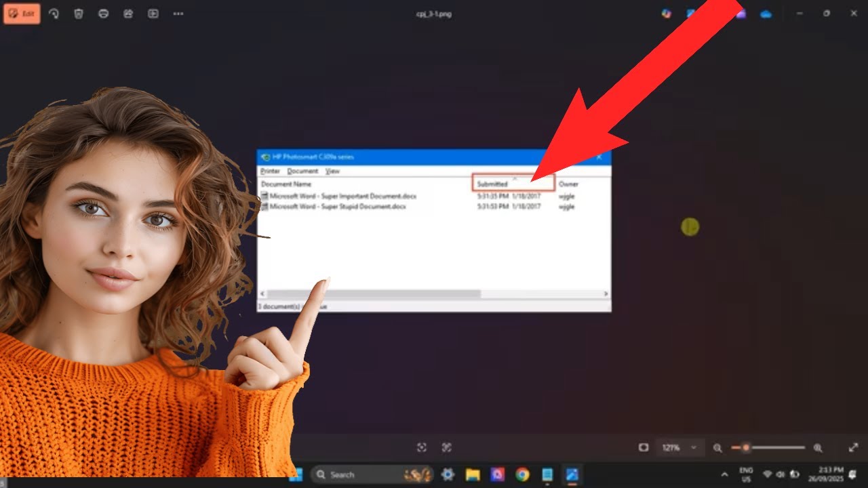
Task: Click the blue OneDrive cloud icon
Action: (x=766, y=14)
